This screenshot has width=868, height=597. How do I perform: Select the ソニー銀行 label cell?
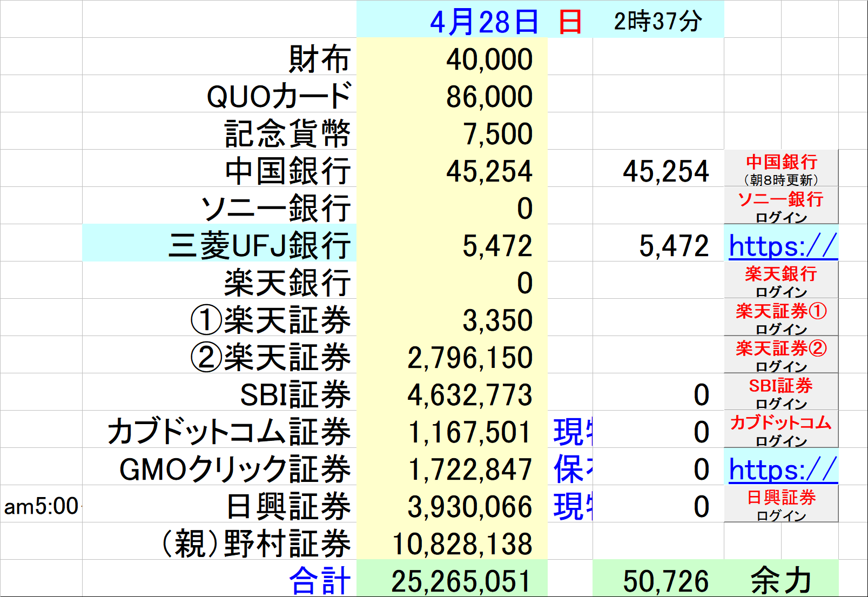219,206
